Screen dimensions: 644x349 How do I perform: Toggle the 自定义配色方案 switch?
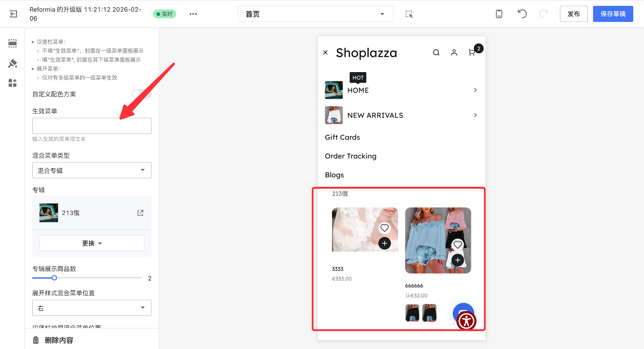tap(142, 94)
